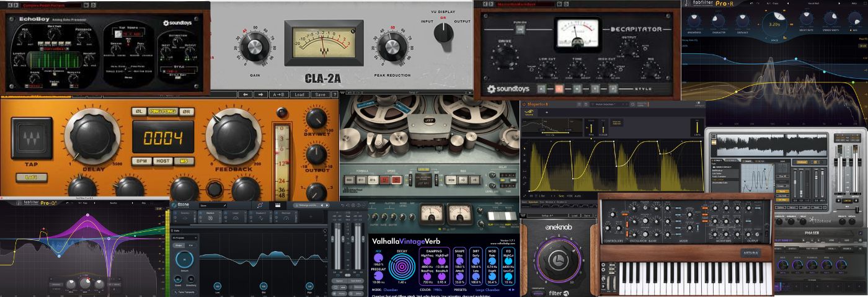Click Save in the Waves toolbar
Screen dimensions: 868x297
[320, 95]
